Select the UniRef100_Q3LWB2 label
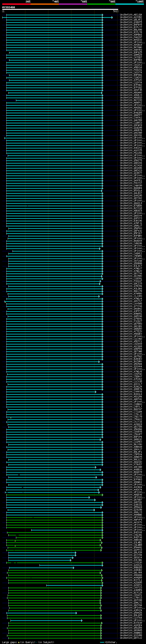Viewport: 146px width, 644px height. 131,543
